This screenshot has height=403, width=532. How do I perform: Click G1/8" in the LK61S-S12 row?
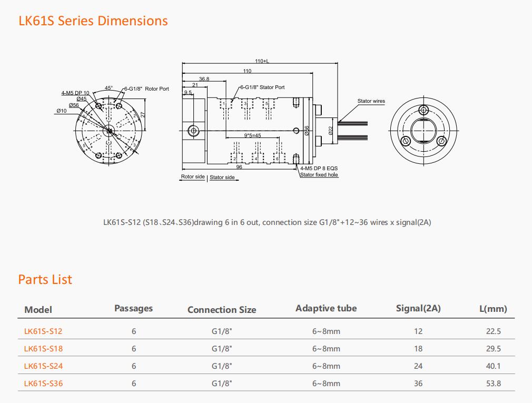pyautogui.click(x=222, y=331)
